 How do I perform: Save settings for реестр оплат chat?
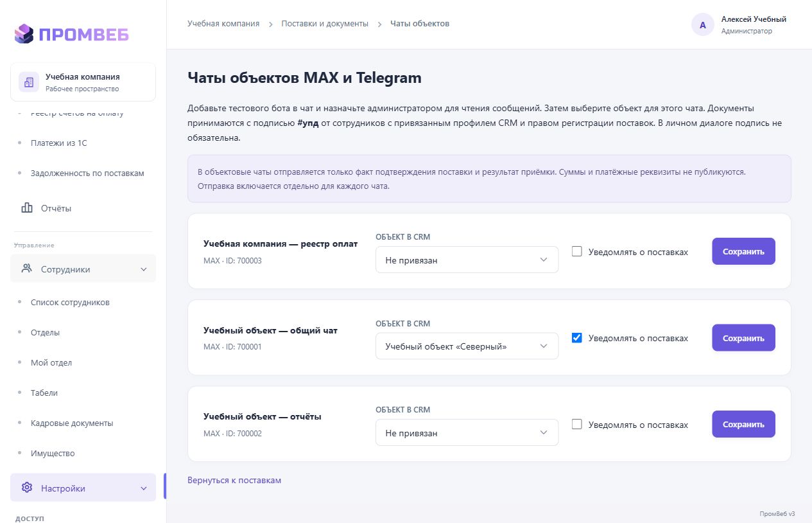coord(743,251)
